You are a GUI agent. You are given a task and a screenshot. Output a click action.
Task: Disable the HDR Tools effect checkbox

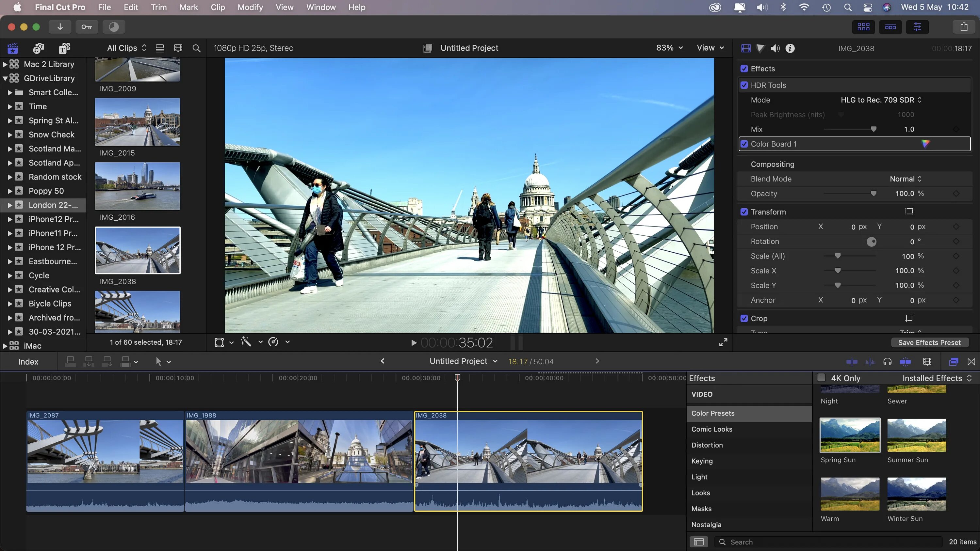pos(744,85)
